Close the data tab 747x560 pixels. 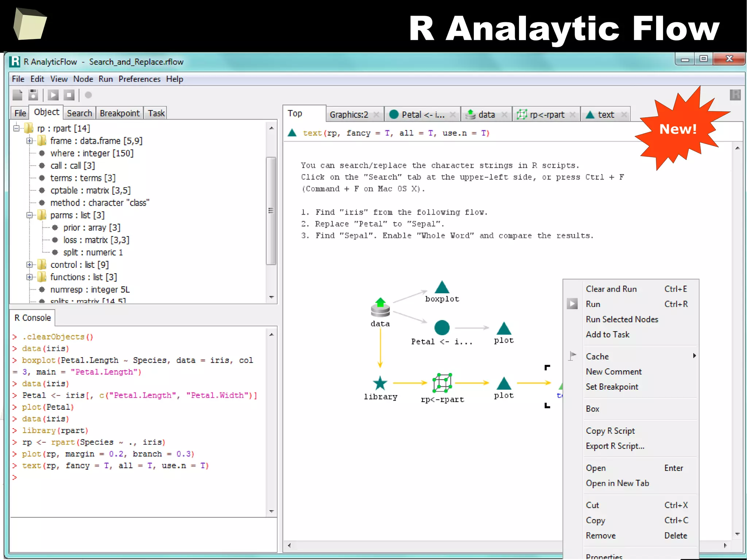point(504,115)
